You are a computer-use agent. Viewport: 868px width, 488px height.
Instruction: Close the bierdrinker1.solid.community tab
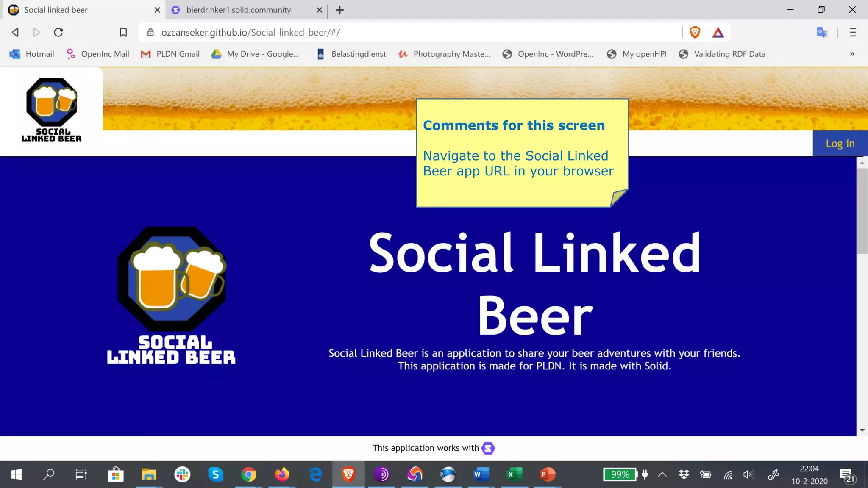pos(319,10)
